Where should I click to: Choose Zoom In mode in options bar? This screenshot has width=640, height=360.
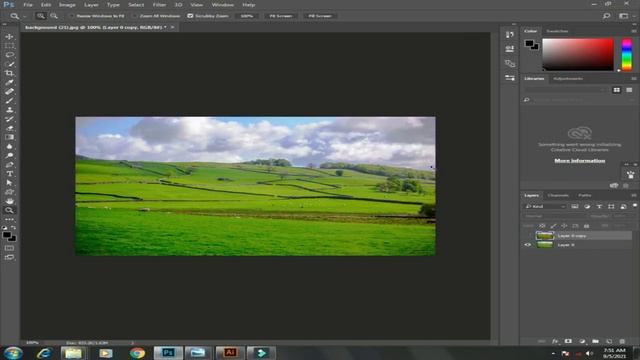click(40, 16)
